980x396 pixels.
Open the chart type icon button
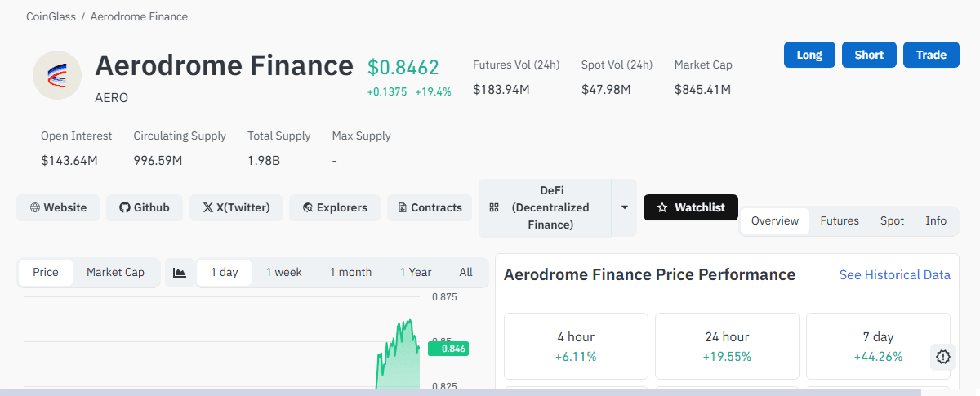point(180,272)
